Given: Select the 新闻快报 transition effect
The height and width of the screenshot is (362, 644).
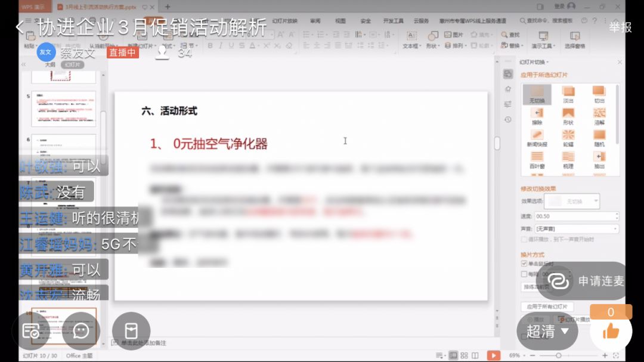Looking at the screenshot, I should coord(537,138).
